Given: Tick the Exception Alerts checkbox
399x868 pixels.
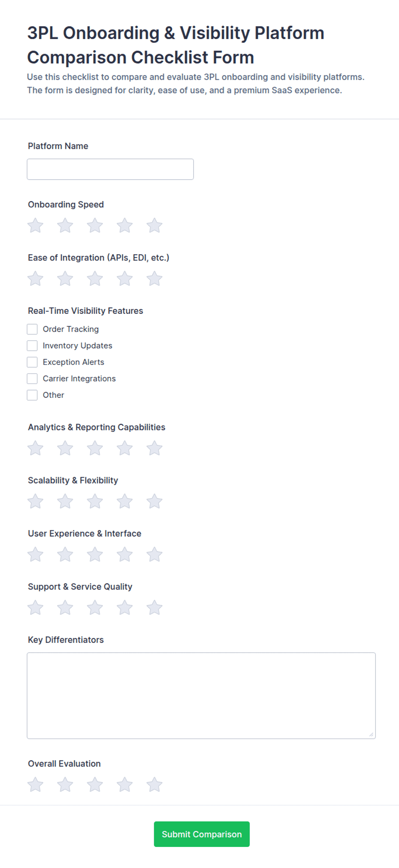Looking at the screenshot, I should [x=32, y=362].
